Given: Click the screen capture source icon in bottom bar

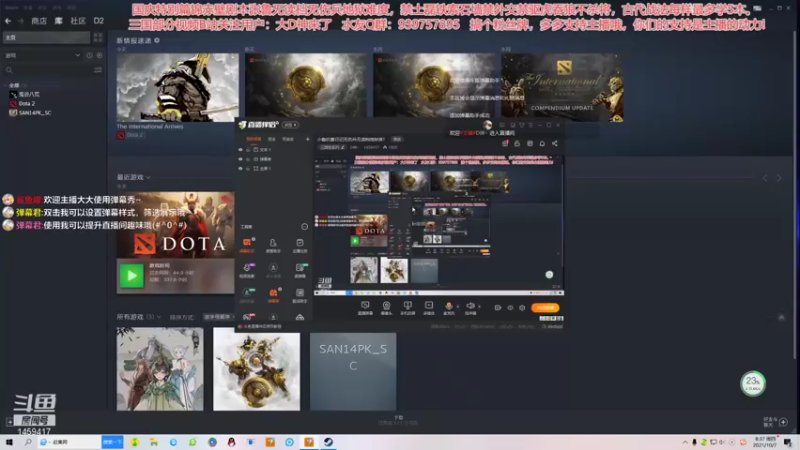Looking at the screenshot, I should tap(365, 307).
